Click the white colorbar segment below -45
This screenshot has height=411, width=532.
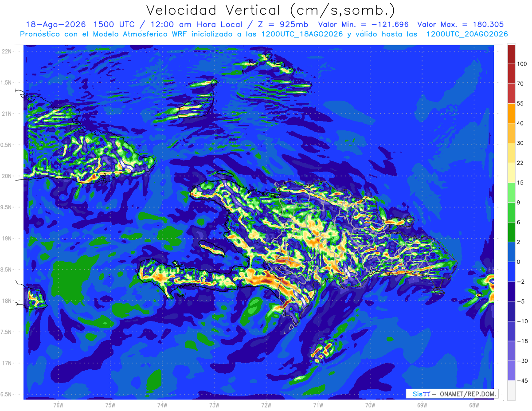pyautogui.click(x=511, y=390)
